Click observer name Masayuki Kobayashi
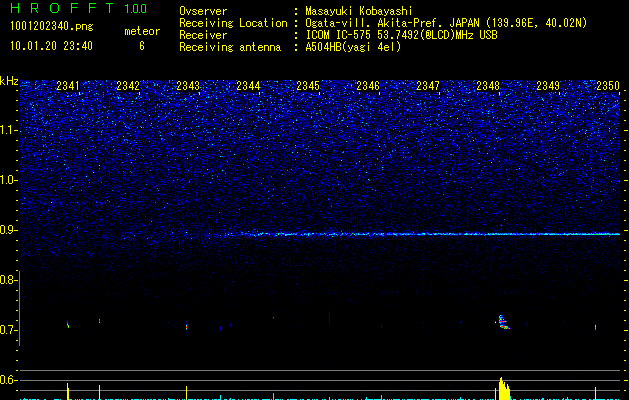This screenshot has height=400, width=629. pyautogui.click(x=359, y=11)
